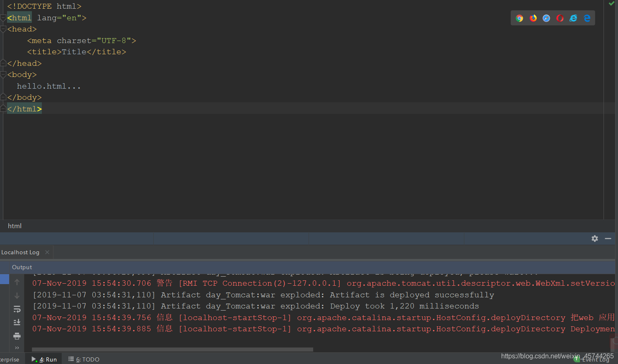Click 'Deploy took 1,220 milliseconds' log line
The height and width of the screenshot is (364, 618).
pyautogui.click(x=256, y=306)
